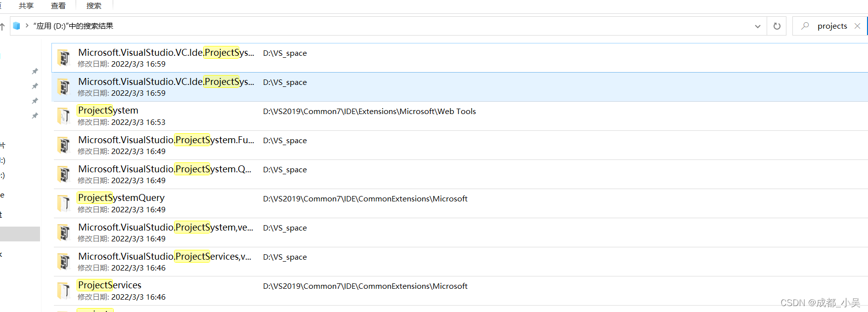Click icon of Microsoft.VisualStudio.ProjectSystem.Fu... item
Image resolution: width=868 pixels, height=312 pixels.
(63, 145)
